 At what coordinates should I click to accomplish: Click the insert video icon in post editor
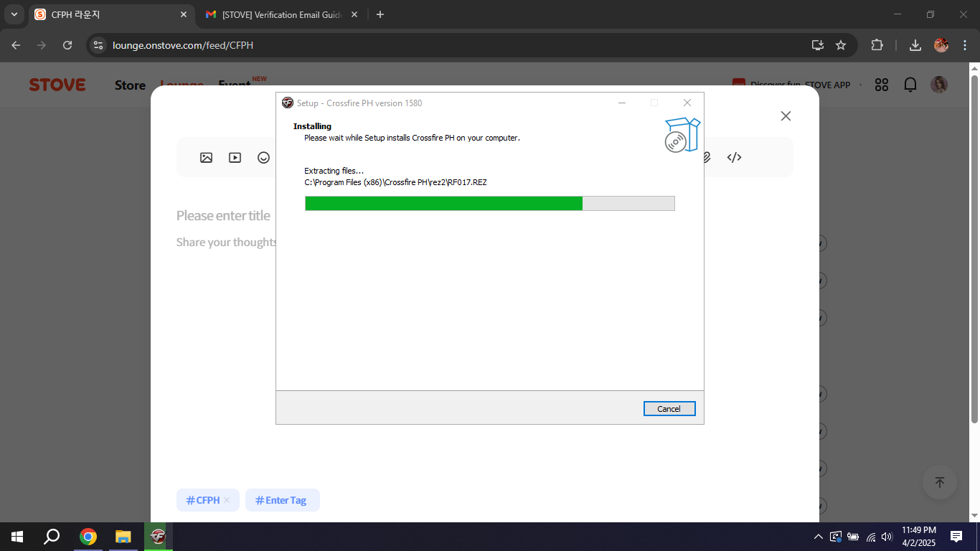pos(235,158)
